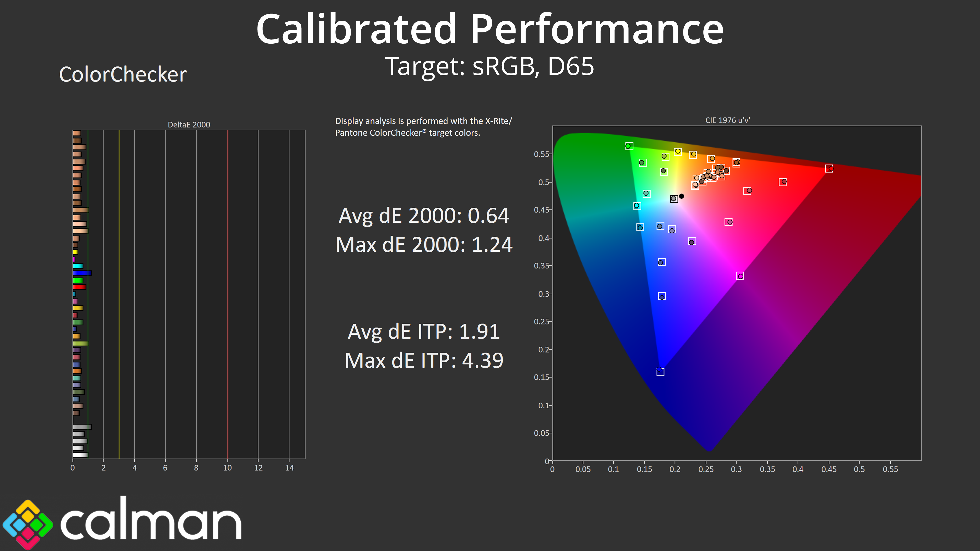Click the DeltaE 2000 chart title

(189, 125)
